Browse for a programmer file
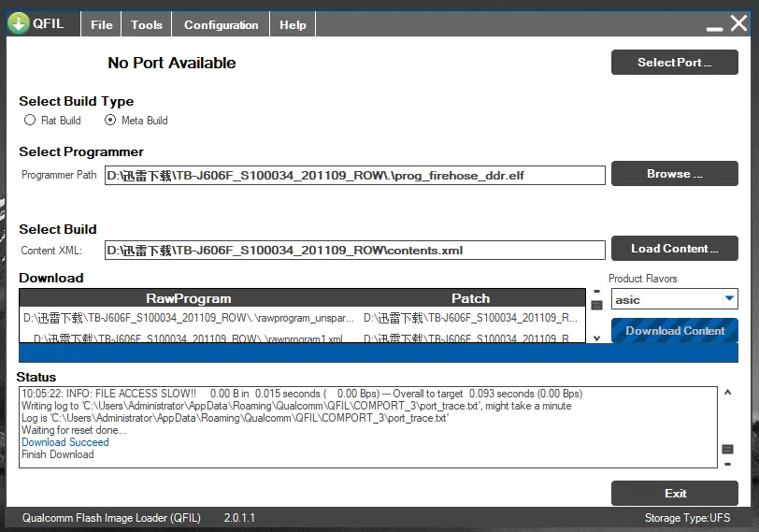 674,174
